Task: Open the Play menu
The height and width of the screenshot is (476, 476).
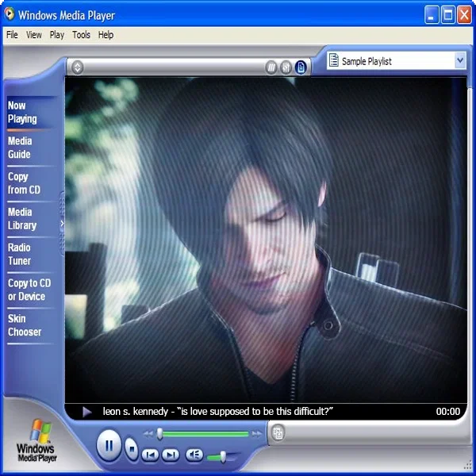Action: click(57, 35)
